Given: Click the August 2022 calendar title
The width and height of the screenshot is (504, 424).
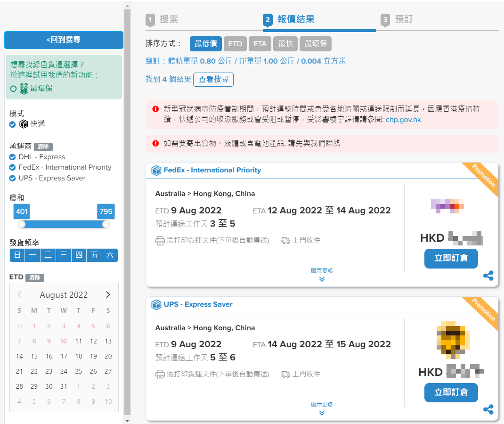Looking at the screenshot, I should click(x=64, y=295).
